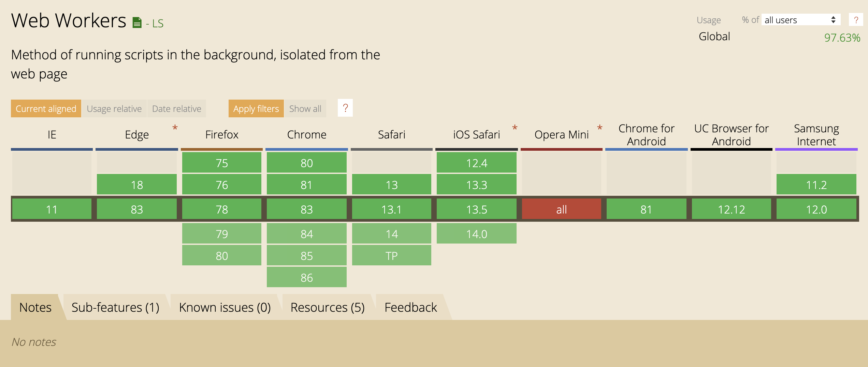Select the red Opera Mini all cell

click(562, 209)
